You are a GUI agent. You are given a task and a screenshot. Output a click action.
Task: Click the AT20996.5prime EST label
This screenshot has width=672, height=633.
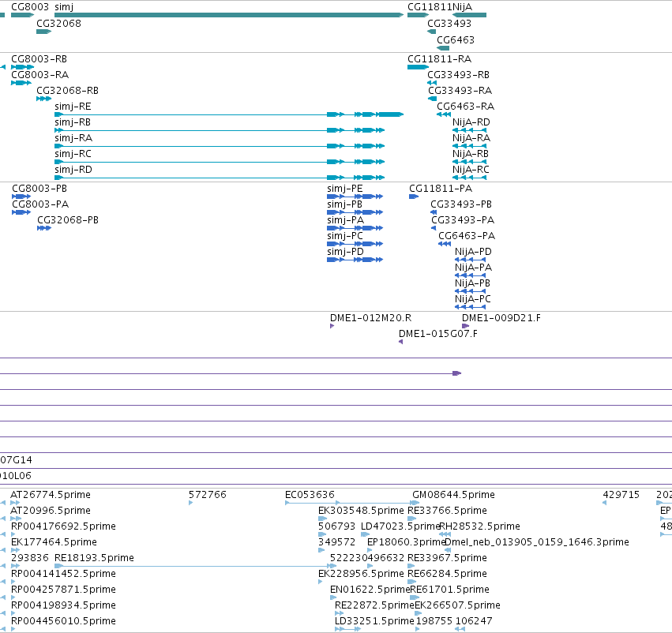pos(51,511)
